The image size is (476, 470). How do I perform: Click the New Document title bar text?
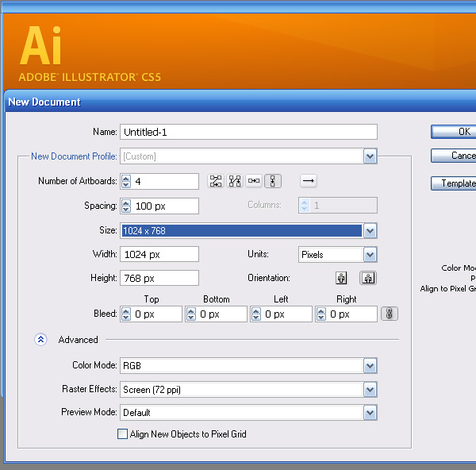44,102
